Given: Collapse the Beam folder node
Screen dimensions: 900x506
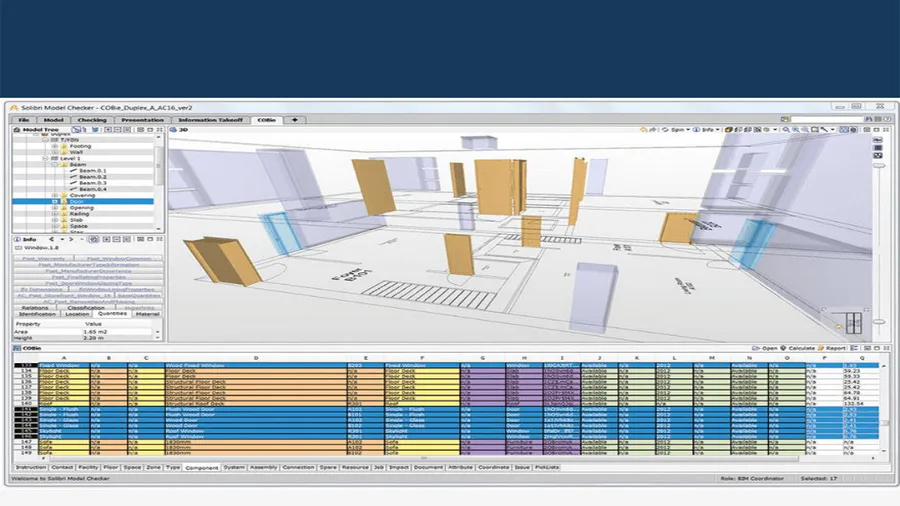Looking at the screenshot, I should point(55,165).
